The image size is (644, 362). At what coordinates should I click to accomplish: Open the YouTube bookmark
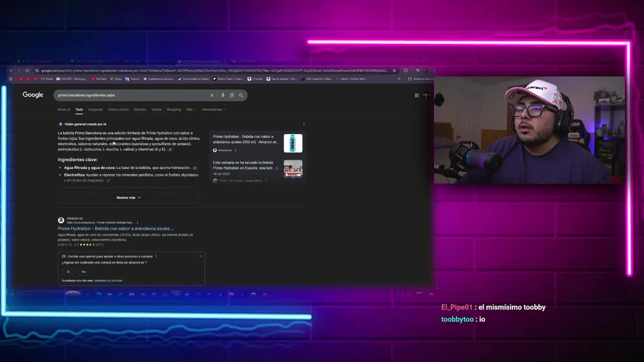(x=99, y=79)
